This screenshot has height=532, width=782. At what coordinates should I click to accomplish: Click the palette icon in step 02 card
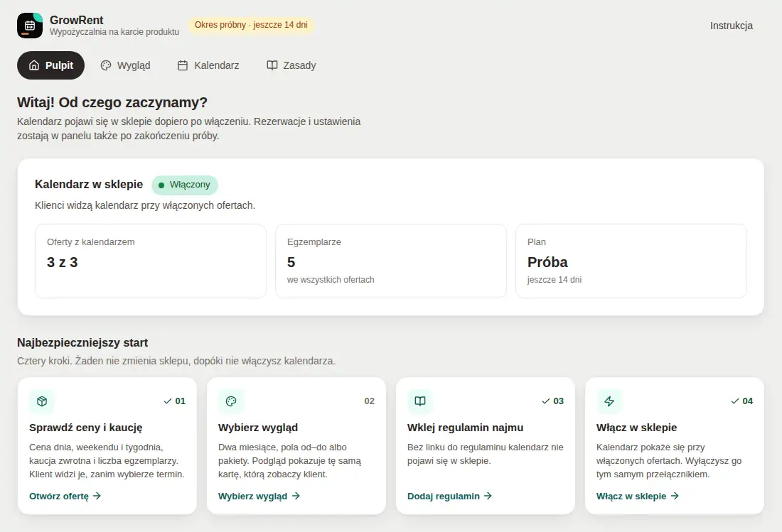coord(231,401)
